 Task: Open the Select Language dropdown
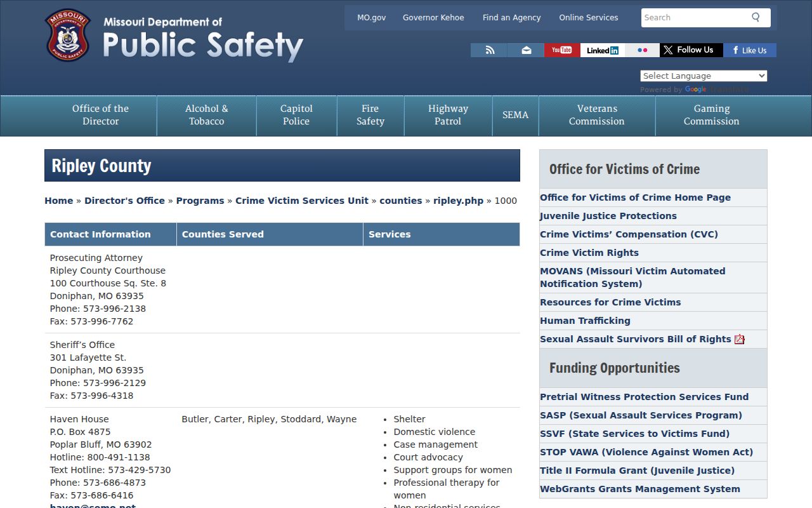704,76
